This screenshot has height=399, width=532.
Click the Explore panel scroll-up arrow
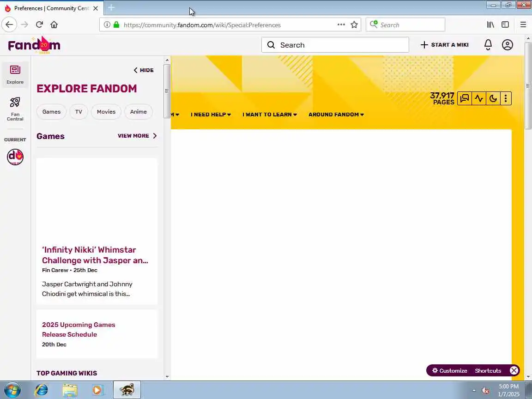tap(167, 60)
